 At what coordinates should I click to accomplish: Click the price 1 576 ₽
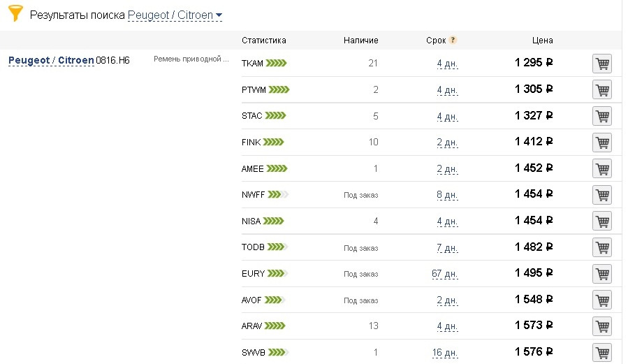point(534,351)
